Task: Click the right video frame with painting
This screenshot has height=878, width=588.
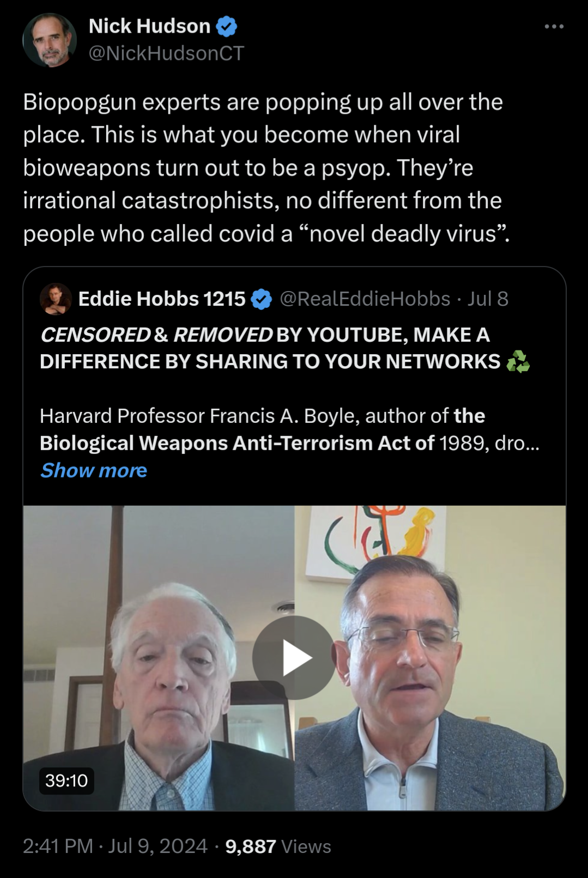Action: click(x=430, y=658)
